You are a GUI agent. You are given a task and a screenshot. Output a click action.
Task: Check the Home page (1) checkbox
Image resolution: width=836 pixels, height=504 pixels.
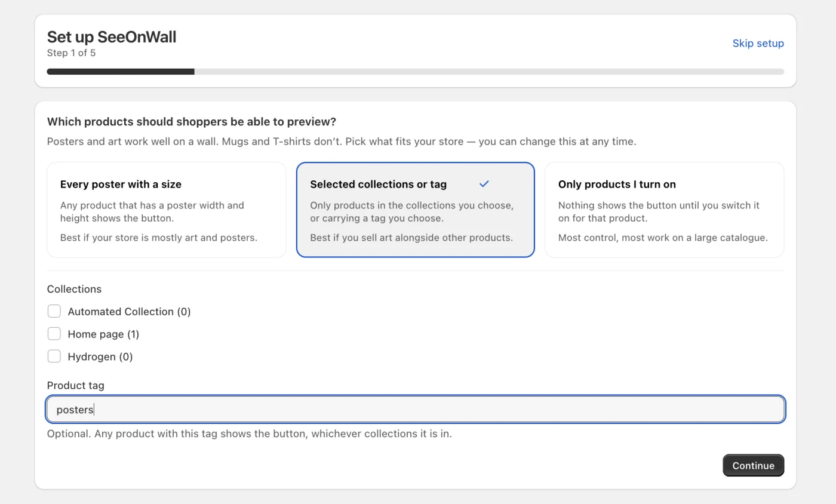(x=54, y=334)
